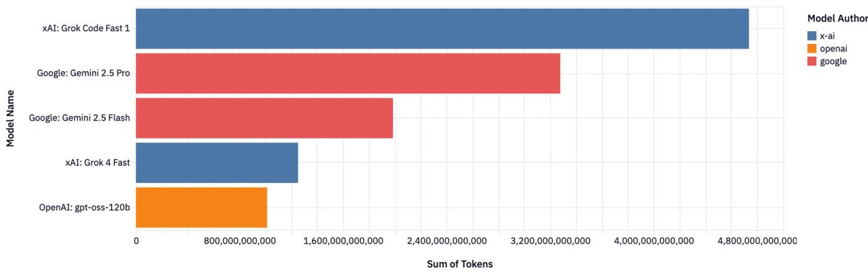
Task: Click the 'Model Author' legend title
Action: tap(837, 19)
